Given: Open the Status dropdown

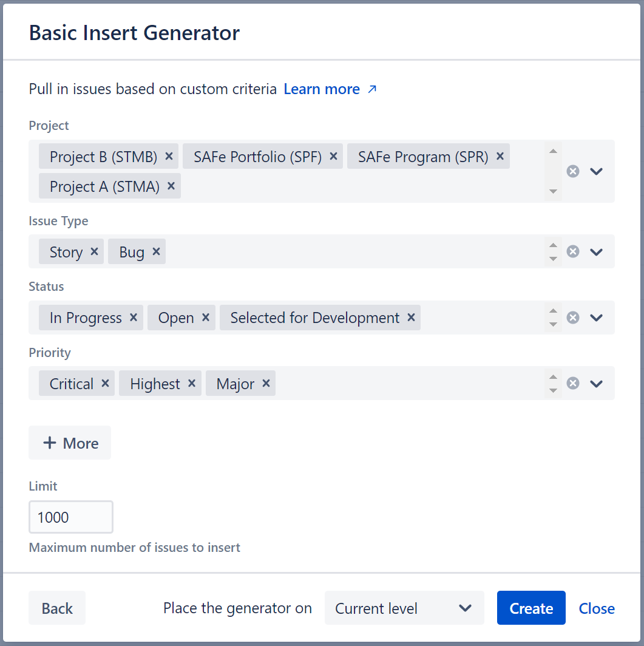Looking at the screenshot, I should [596, 318].
